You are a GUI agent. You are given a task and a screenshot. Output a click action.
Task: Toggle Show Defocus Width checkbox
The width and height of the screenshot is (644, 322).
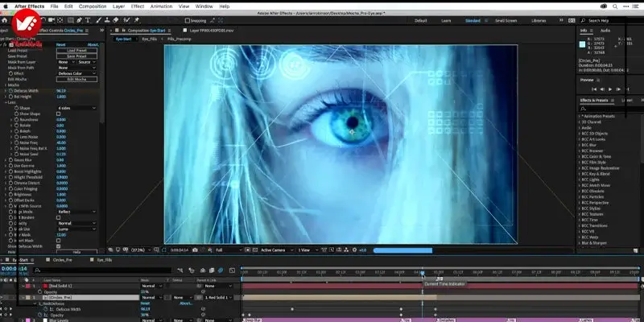pyautogui.click(x=58, y=246)
